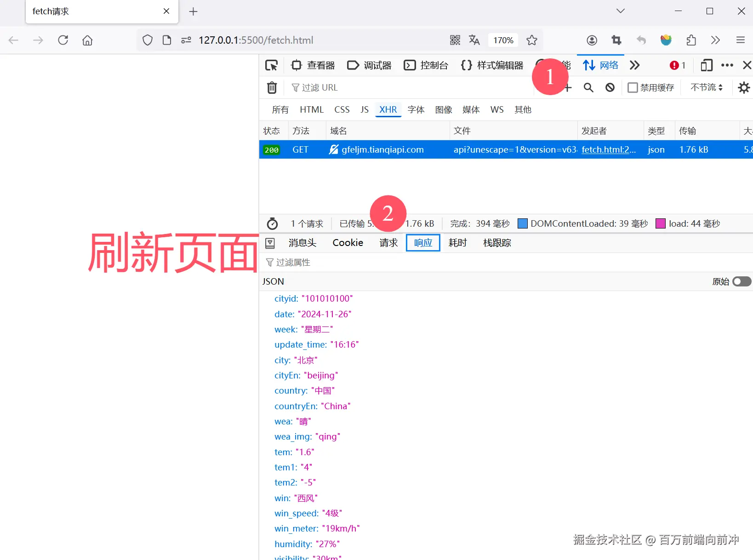
Task: Select the element picker tool
Action: pyautogui.click(x=272, y=65)
